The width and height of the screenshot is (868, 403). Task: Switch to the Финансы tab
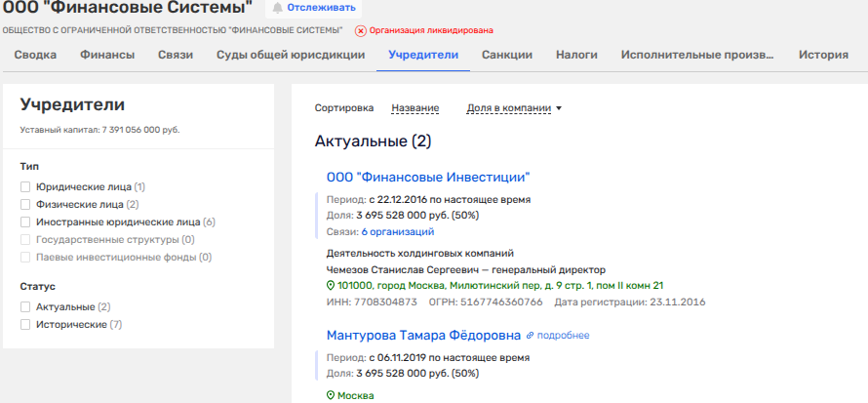point(107,56)
